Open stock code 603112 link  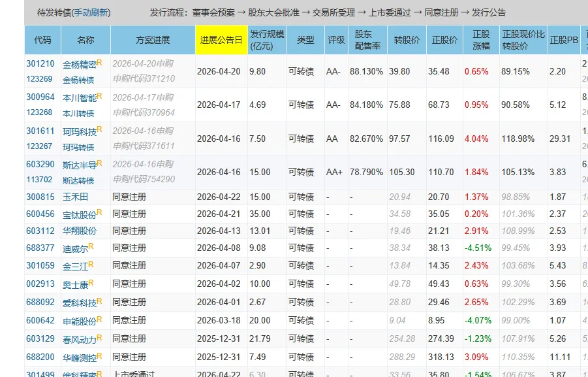point(40,231)
